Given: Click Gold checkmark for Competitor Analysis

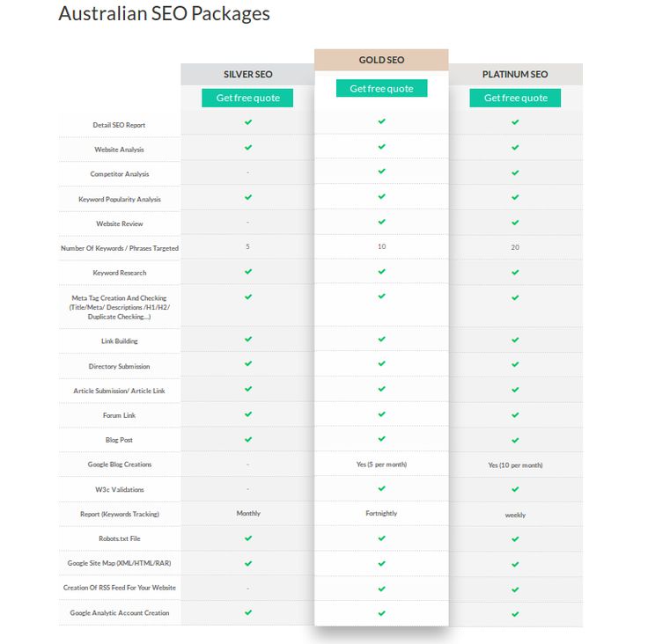Looking at the screenshot, I should point(381,171).
